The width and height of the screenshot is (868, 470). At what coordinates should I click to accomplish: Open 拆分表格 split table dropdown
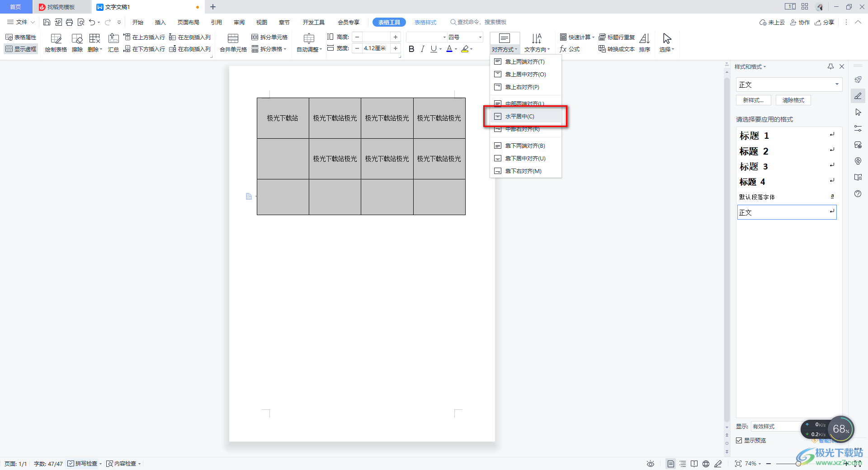(x=269, y=49)
